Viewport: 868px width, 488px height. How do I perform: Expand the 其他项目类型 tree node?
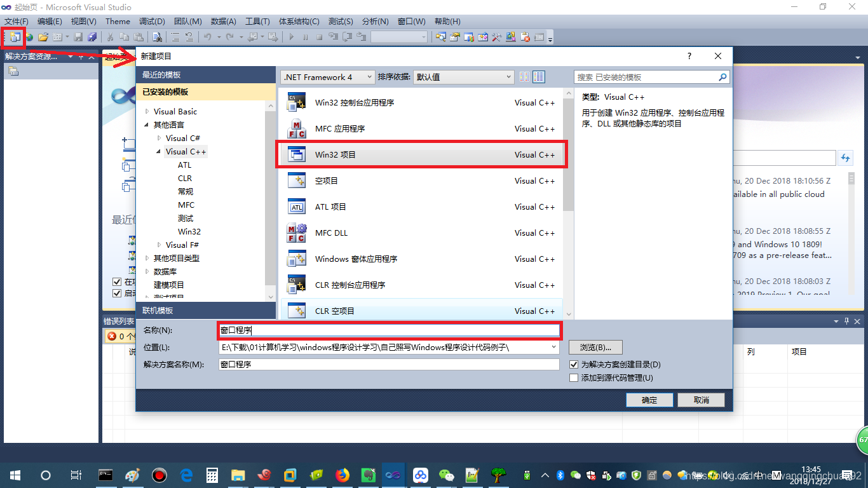[x=147, y=258]
